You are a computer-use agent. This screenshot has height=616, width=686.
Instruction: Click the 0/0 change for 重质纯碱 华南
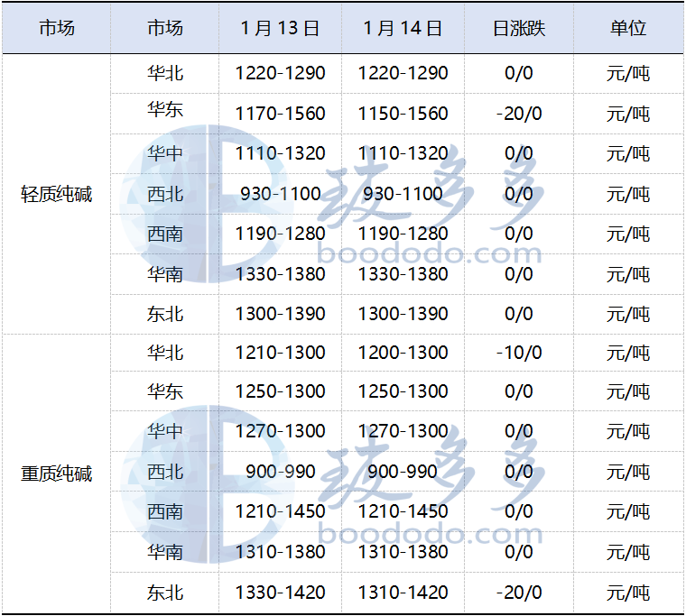pos(518,552)
